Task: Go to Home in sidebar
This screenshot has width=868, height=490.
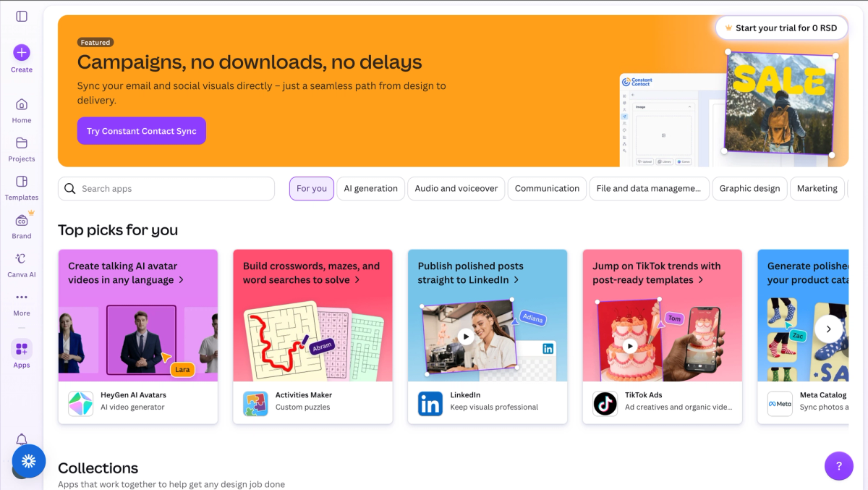Action: tap(22, 111)
